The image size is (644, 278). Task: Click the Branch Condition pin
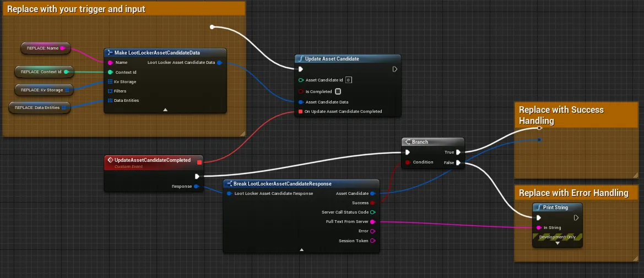(408, 162)
